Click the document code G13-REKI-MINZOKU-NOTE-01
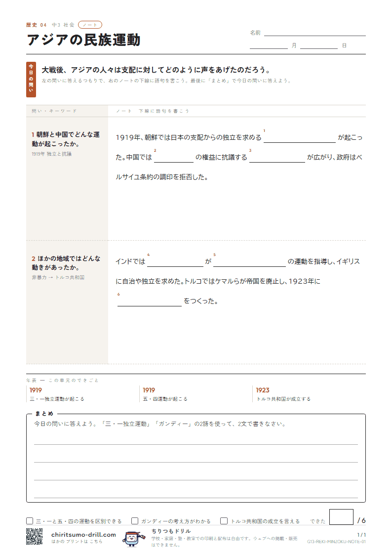 click(336, 542)
